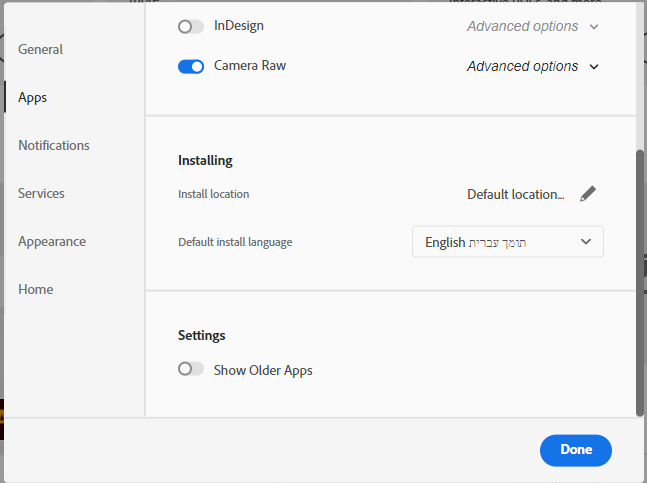Image resolution: width=647 pixels, height=483 pixels.
Task: Enable the InDesign toggle
Action: [x=191, y=27]
